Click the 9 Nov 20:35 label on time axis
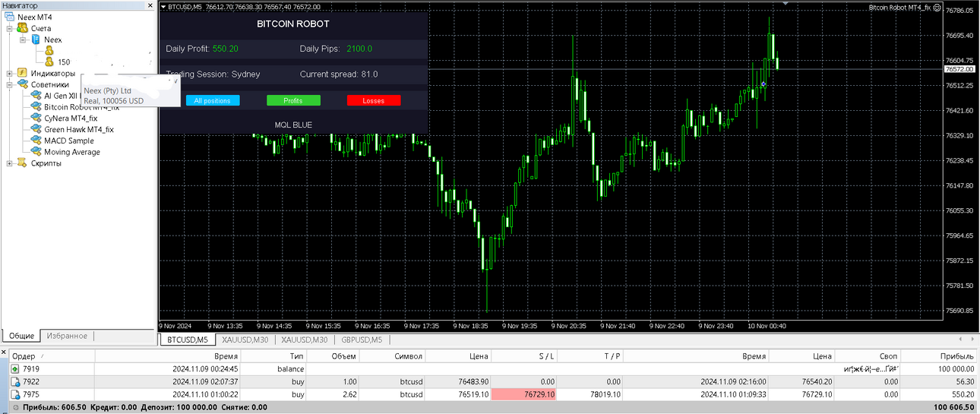The image size is (980, 414). tap(567, 326)
